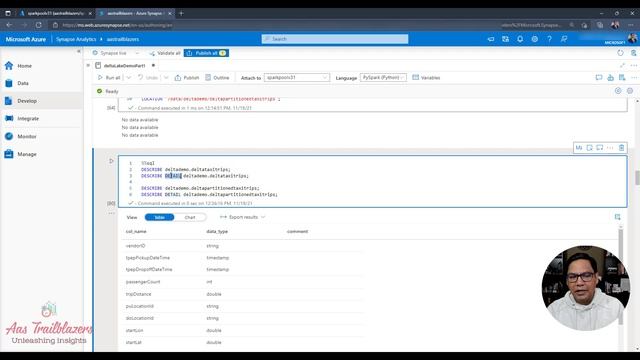This screenshot has height=360, width=640.
Task: Click the notebook vertical scrollbar thumb
Action: point(637,178)
